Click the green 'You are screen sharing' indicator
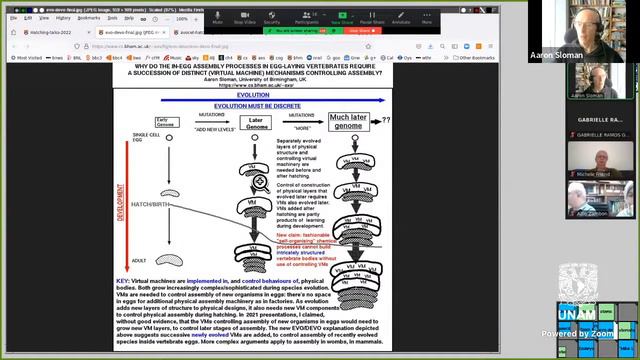Viewport: 640px width, 360px height. point(303,31)
